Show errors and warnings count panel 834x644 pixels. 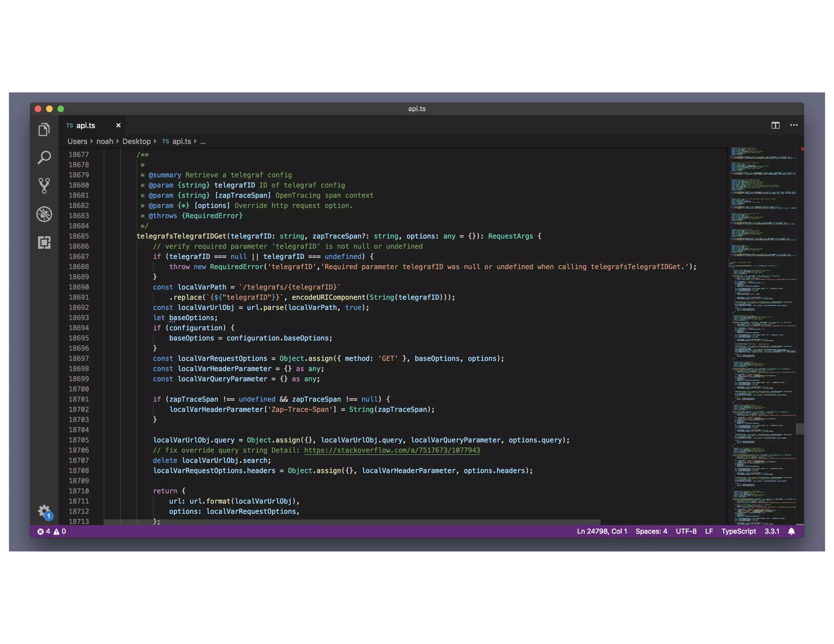(52, 531)
